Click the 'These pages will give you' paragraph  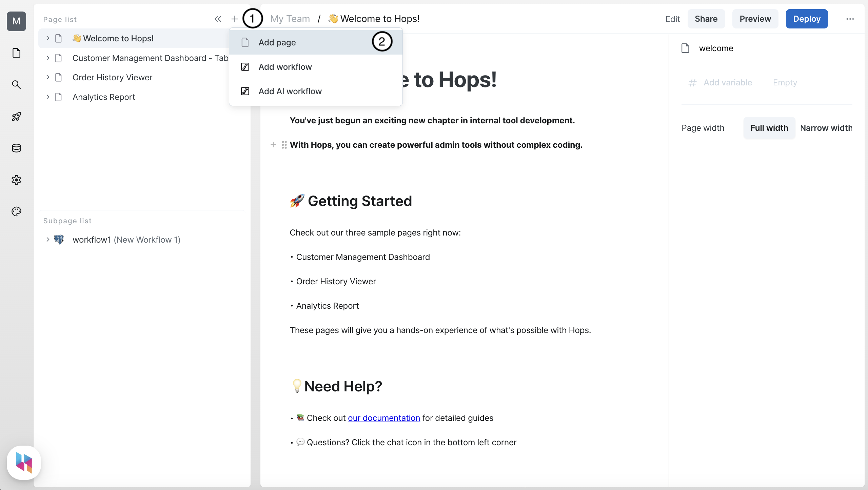[440, 330]
